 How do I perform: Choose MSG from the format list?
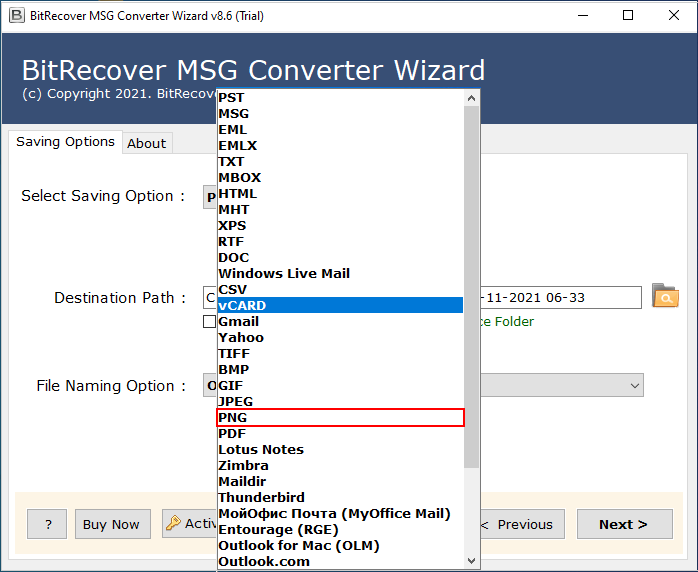pos(340,114)
